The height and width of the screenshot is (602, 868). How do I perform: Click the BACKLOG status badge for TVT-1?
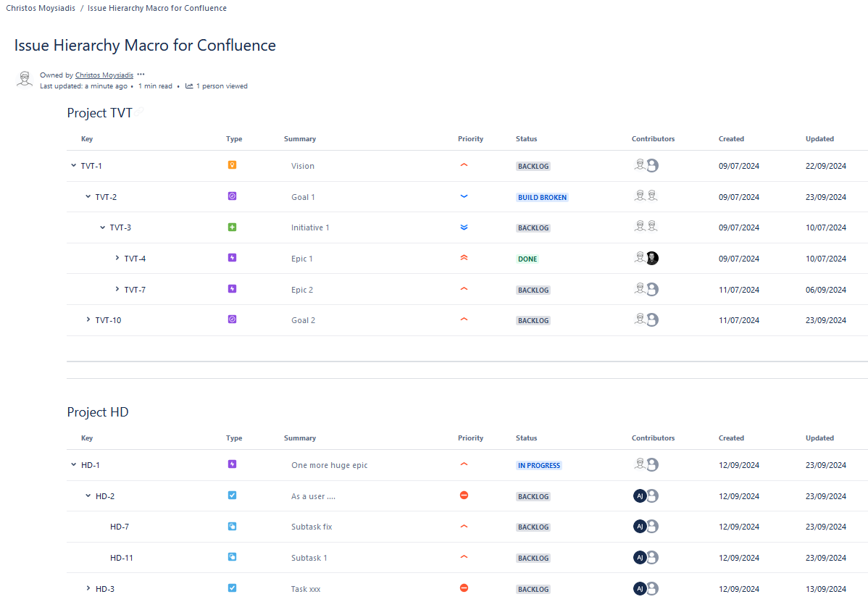tap(533, 167)
